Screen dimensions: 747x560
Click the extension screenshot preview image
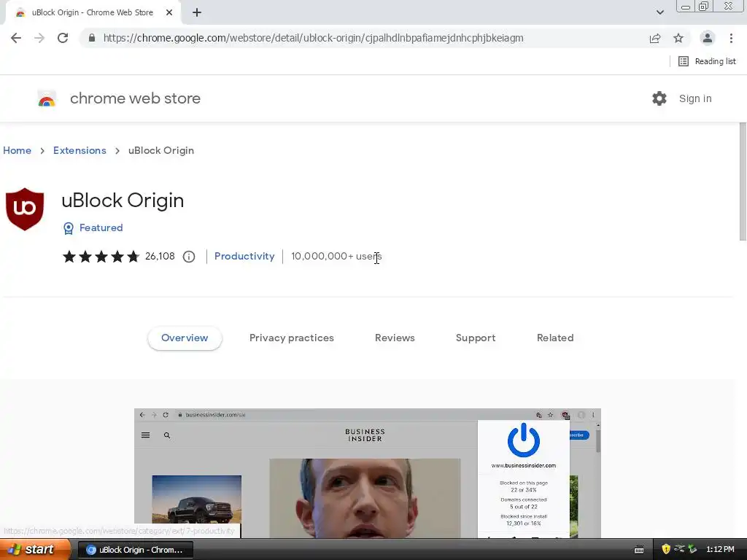pyautogui.click(x=368, y=473)
